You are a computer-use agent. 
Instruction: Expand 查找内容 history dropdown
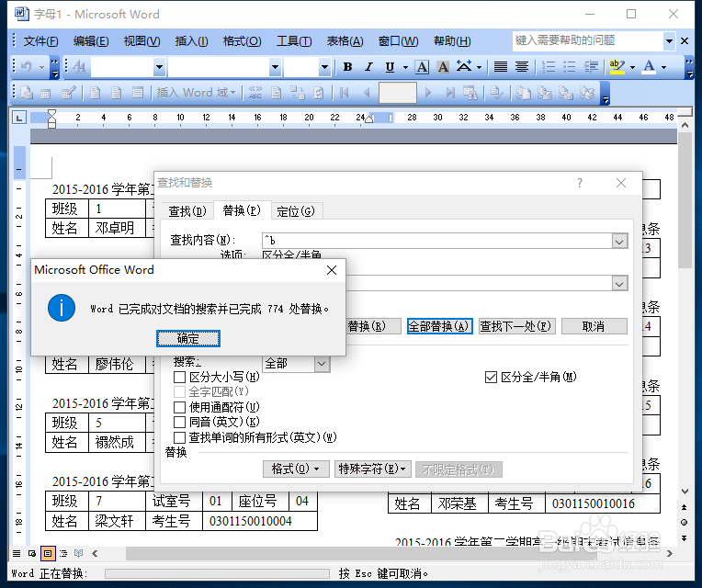(619, 242)
